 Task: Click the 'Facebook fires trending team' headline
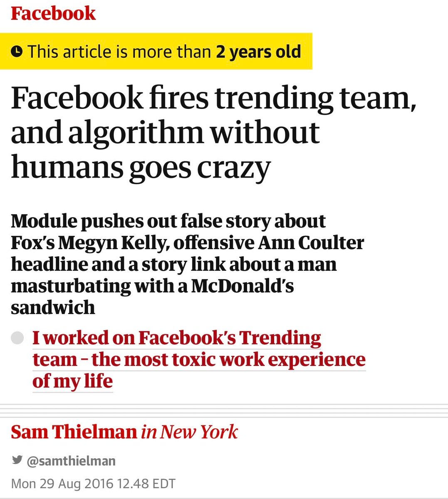pyautogui.click(x=213, y=97)
